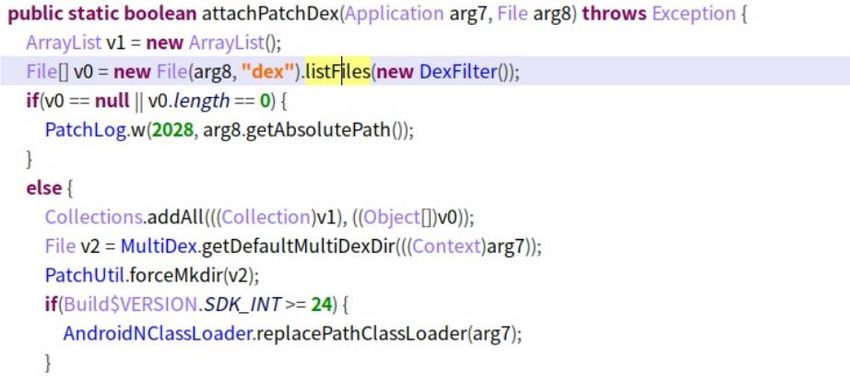Click Build$VERSION class reference
Image resolution: width=850 pixels, height=383 pixels.
(x=129, y=305)
